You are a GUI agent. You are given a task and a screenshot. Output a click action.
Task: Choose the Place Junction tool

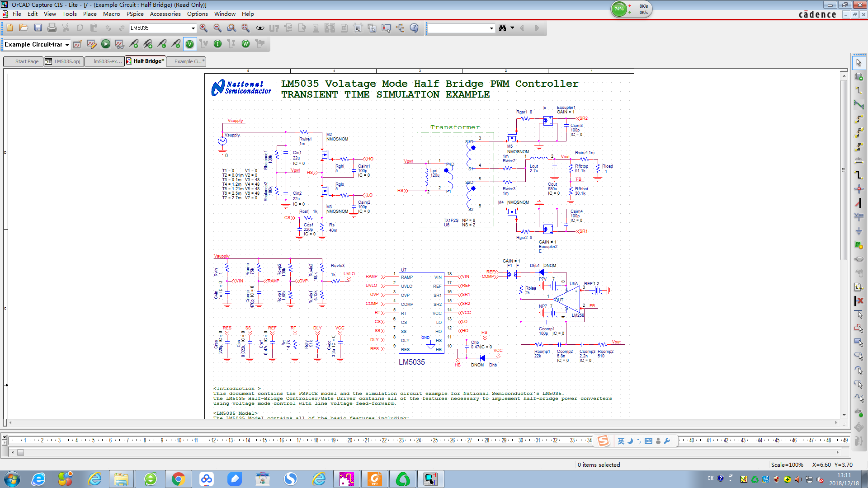(x=859, y=189)
